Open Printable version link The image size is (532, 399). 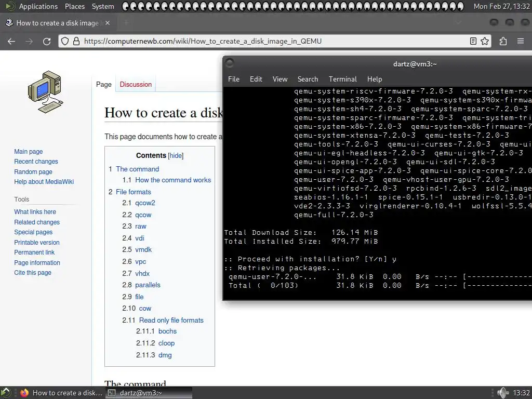pos(37,243)
